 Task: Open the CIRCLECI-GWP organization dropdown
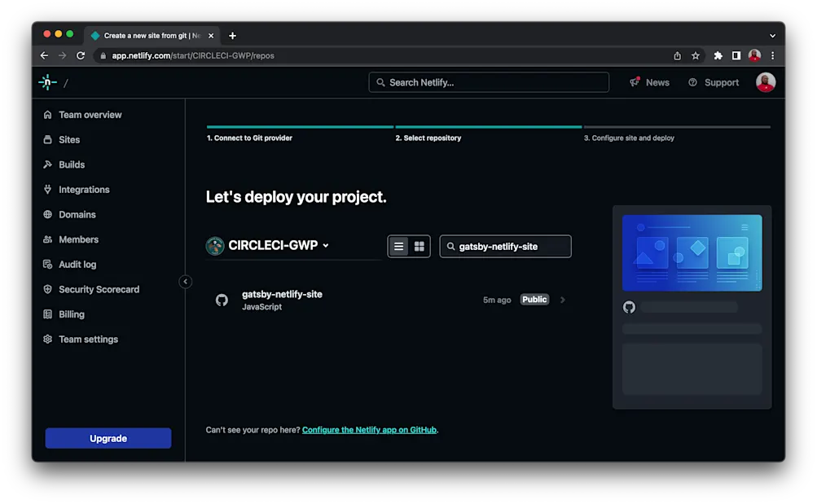[269, 246]
